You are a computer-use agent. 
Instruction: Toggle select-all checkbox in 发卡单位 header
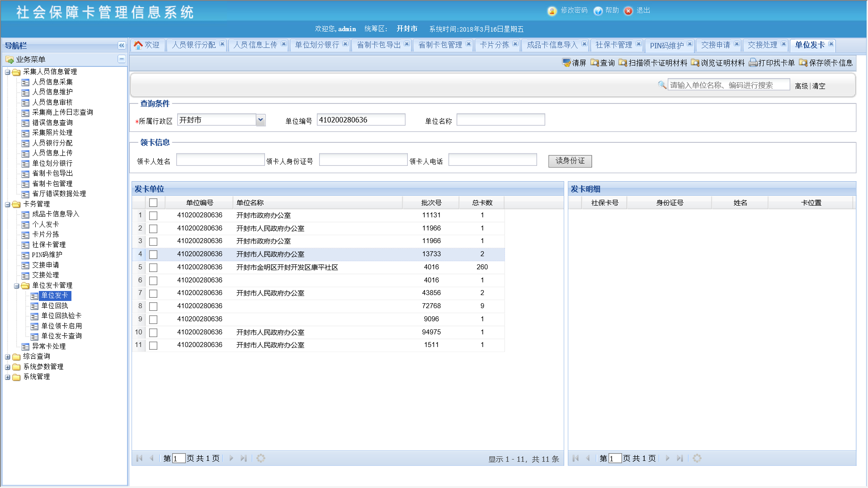(x=153, y=203)
